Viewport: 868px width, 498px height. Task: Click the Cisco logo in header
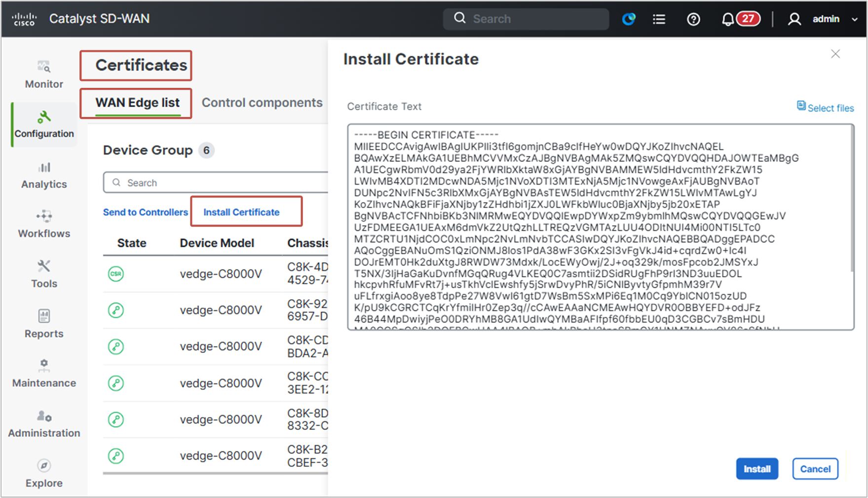(x=24, y=19)
